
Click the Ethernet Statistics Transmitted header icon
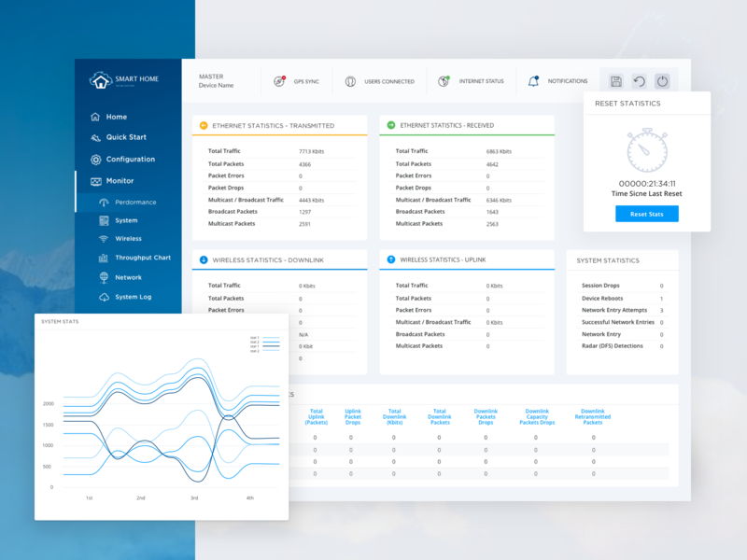coord(204,125)
